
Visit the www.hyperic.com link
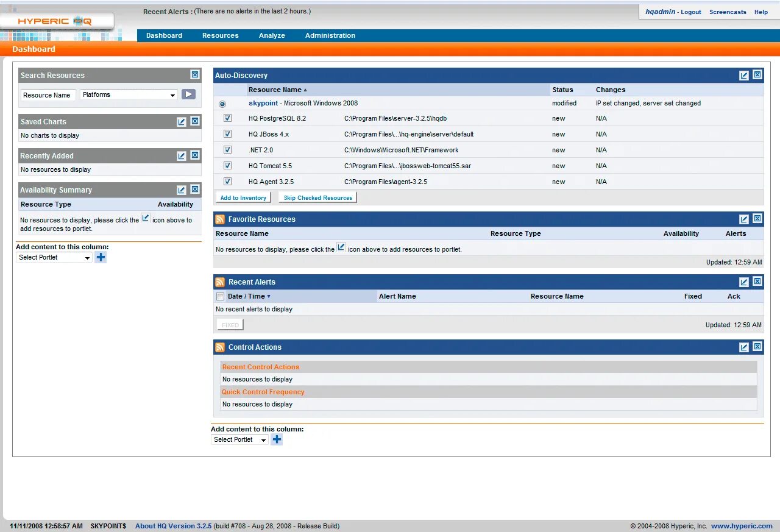[x=742, y=526]
